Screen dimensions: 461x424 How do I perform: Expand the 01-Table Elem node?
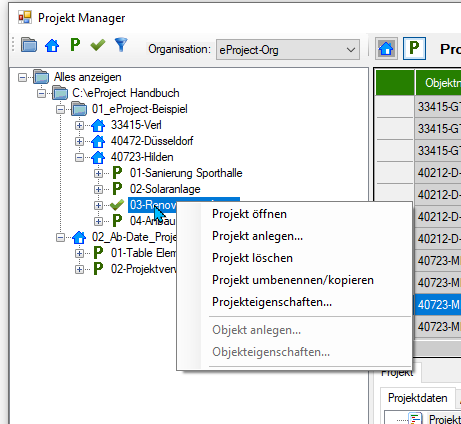click(x=79, y=254)
